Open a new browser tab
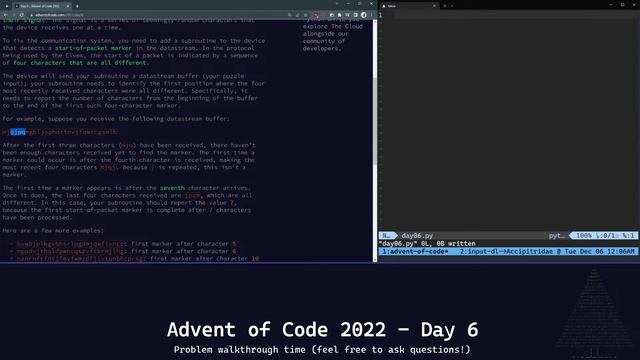Viewport: 640px width, 360px height. [x=77, y=6]
